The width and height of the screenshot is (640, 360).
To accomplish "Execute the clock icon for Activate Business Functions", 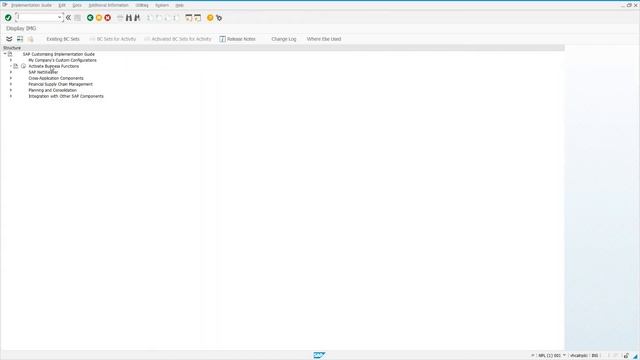I will [x=23, y=66].
